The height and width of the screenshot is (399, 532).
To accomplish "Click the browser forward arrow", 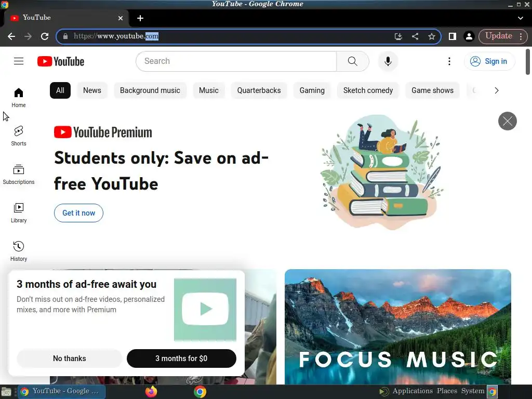I will 28,36.
